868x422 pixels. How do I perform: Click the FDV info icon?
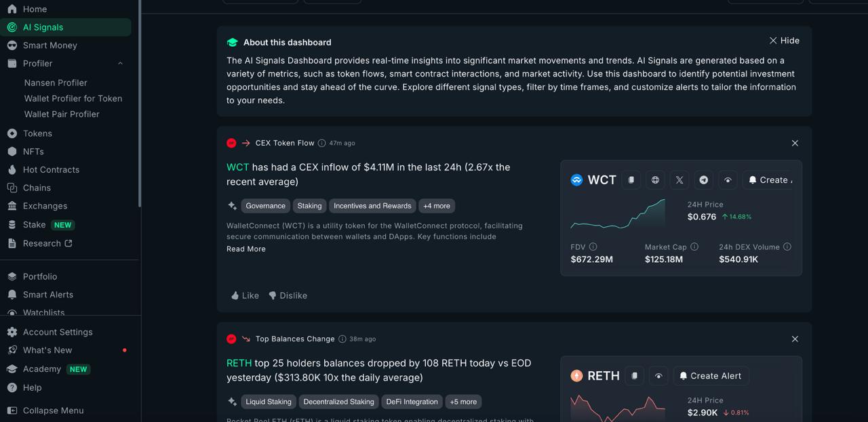pyautogui.click(x=593, y=247)
